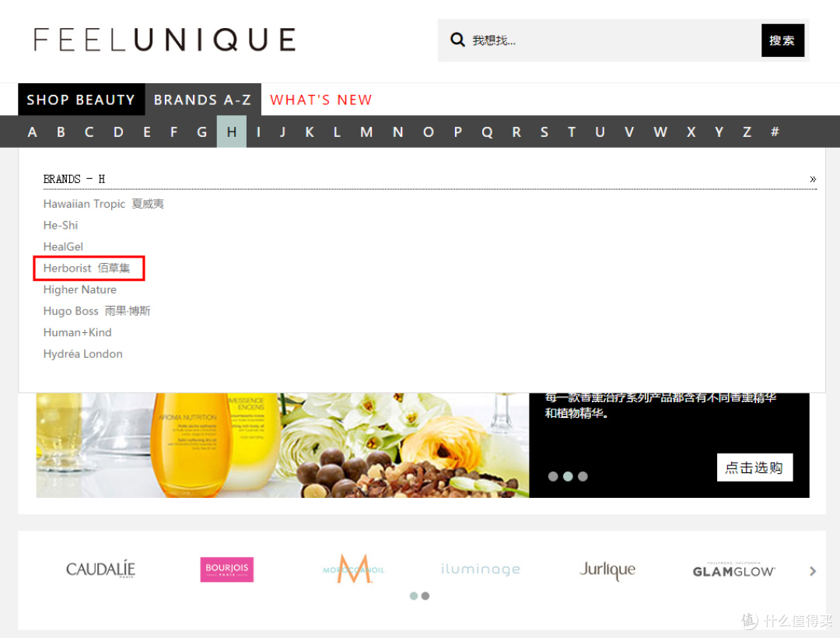840x638 pixels.
Task: Select letter M in brand index
Action: 366,131
